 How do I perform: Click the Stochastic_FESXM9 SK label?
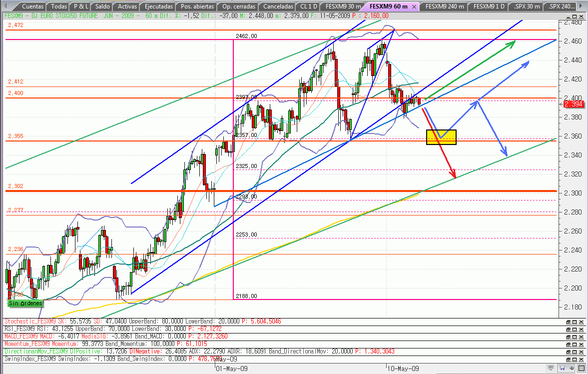[36, 321]
